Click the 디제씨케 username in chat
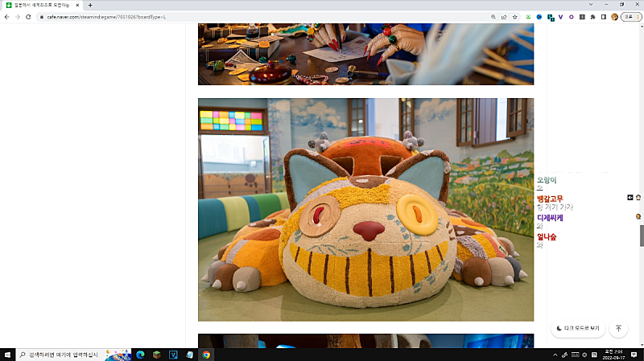This screenshot has height=361, width=644. pos(550,218)
